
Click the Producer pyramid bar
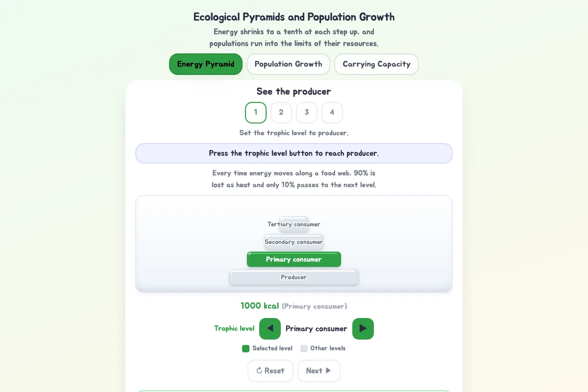pyautogui.click(x=294, y=277)
